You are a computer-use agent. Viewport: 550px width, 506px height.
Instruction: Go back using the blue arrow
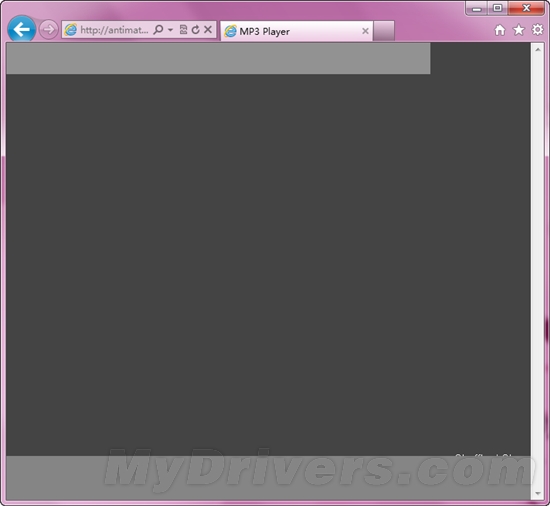pos(21,29)
